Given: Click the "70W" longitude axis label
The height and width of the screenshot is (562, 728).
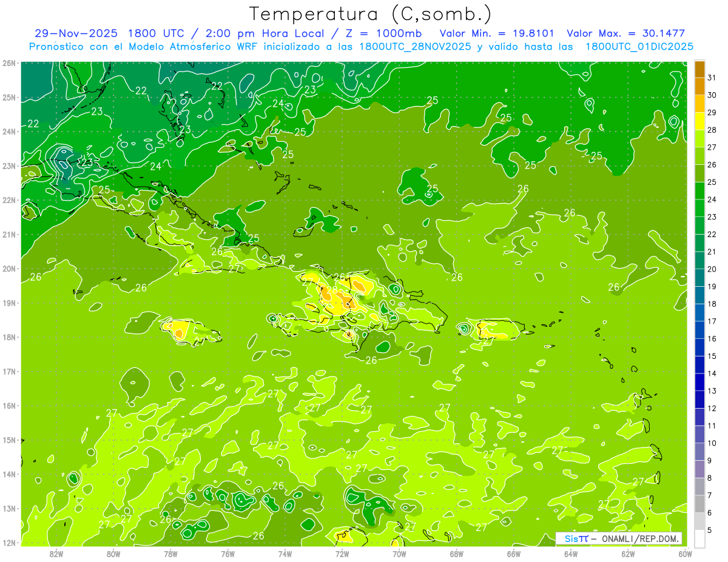Looking at the screenshot, I should 399,554.
